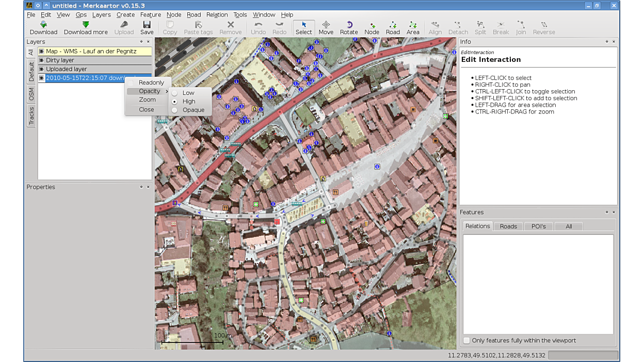Viewport: 644px width, 362px height.
Task: Activate the Move tool
Action: (x=326, y=28)
